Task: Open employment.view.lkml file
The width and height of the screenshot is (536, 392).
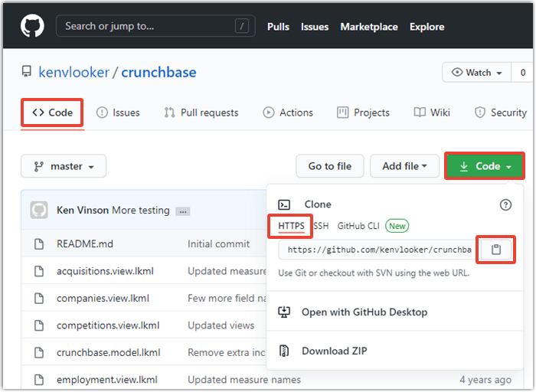Action: pyautogui.click(x=107, y=380)
